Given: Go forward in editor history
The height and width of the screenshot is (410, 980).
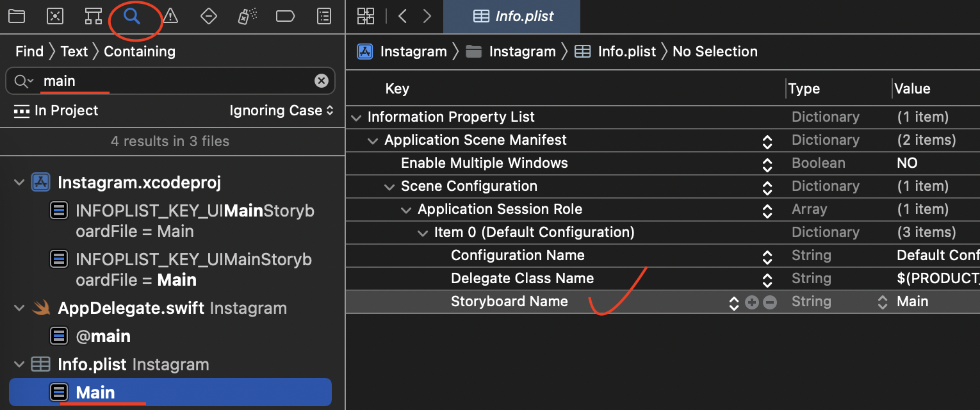Looking at the screenshot, I should click(427, 17).
